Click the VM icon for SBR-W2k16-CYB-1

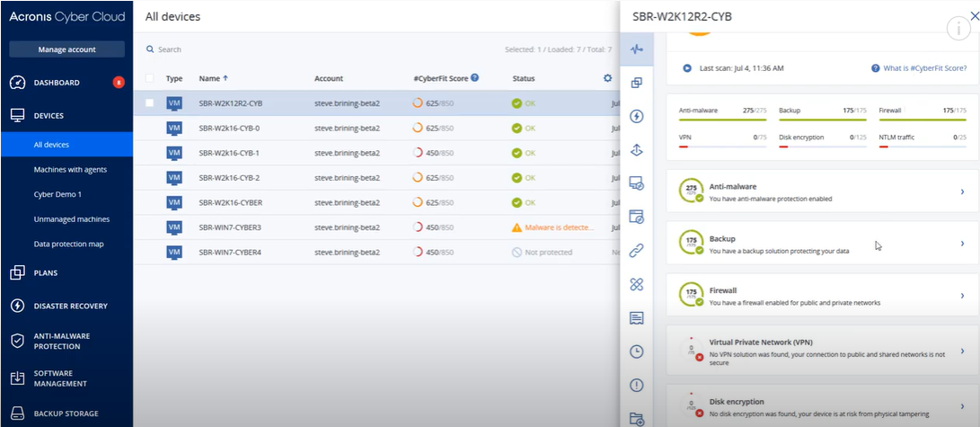coord(174,153)
